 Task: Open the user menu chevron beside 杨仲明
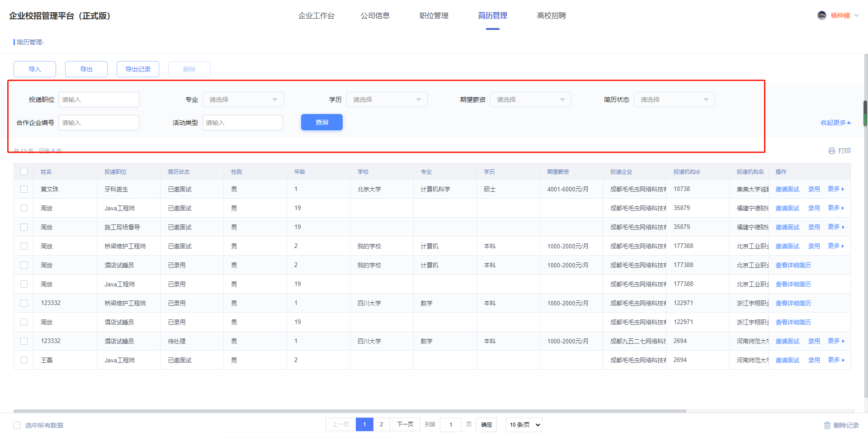pos(857,15)
